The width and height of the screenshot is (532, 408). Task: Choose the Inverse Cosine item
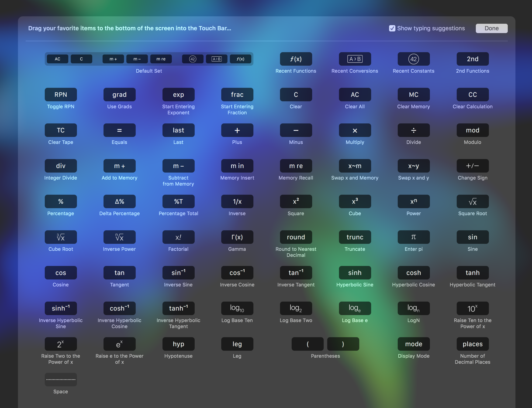[x=237, y=273]
